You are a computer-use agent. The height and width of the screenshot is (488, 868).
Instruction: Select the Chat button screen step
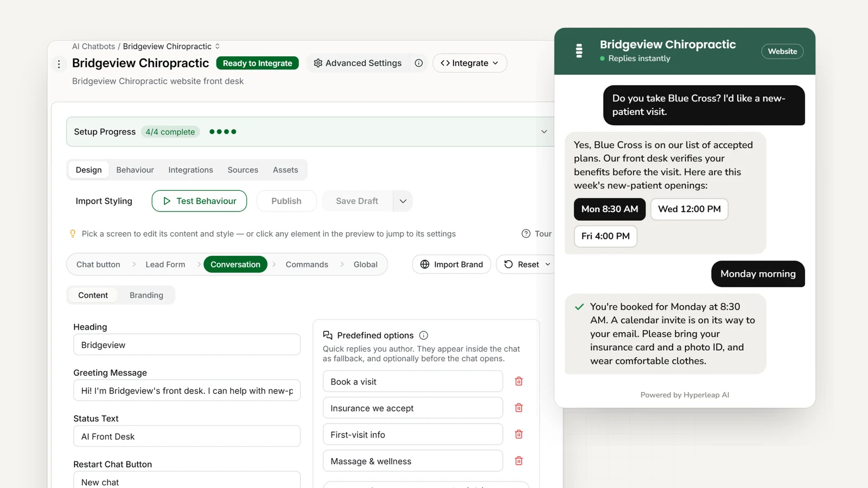tap(98, 265)
